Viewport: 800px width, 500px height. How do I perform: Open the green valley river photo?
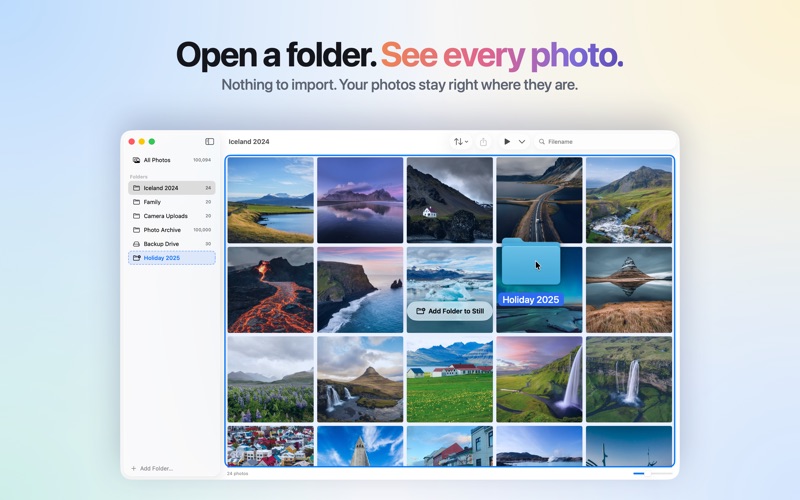tap(629, 200)
